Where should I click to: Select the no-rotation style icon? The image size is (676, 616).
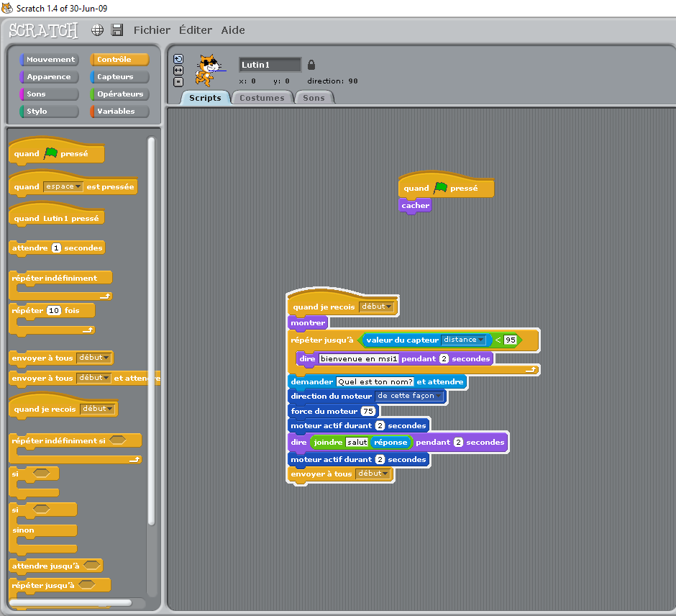pos(178,81)
